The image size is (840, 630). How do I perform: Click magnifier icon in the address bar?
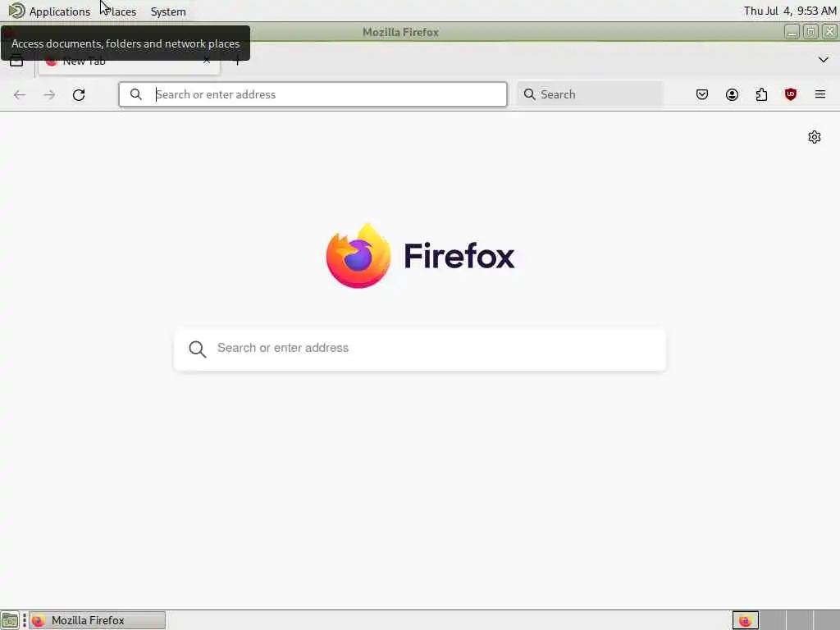pyautogui.click(x=136, y=94)
